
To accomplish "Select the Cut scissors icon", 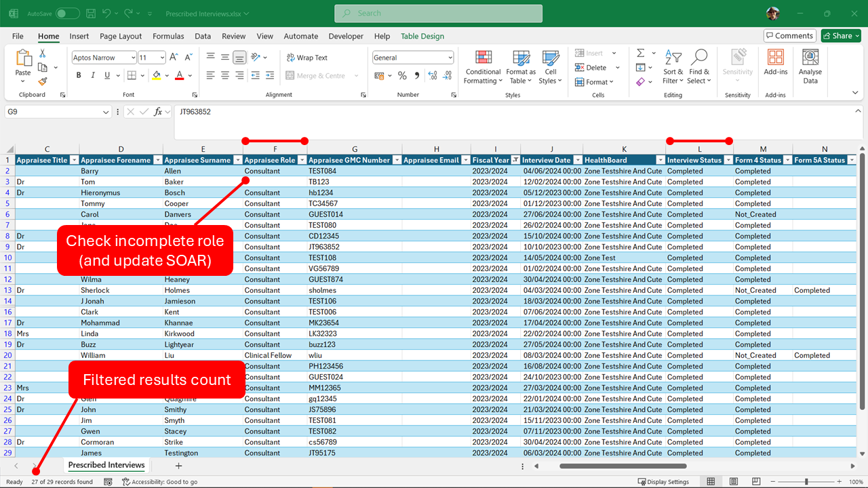I will pyautogui.click(x=43, y=54).
